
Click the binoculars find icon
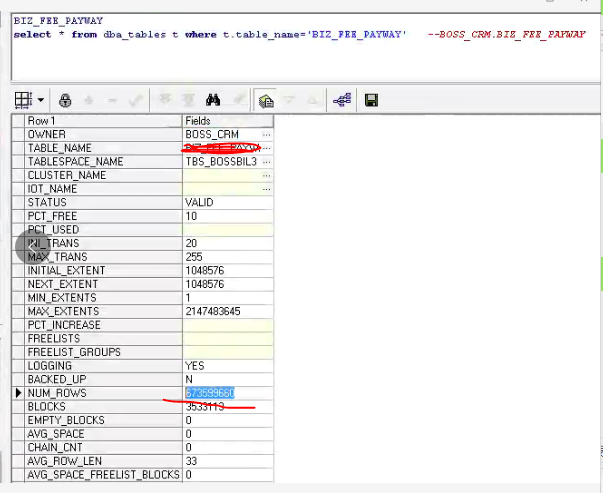click(212, 100)
